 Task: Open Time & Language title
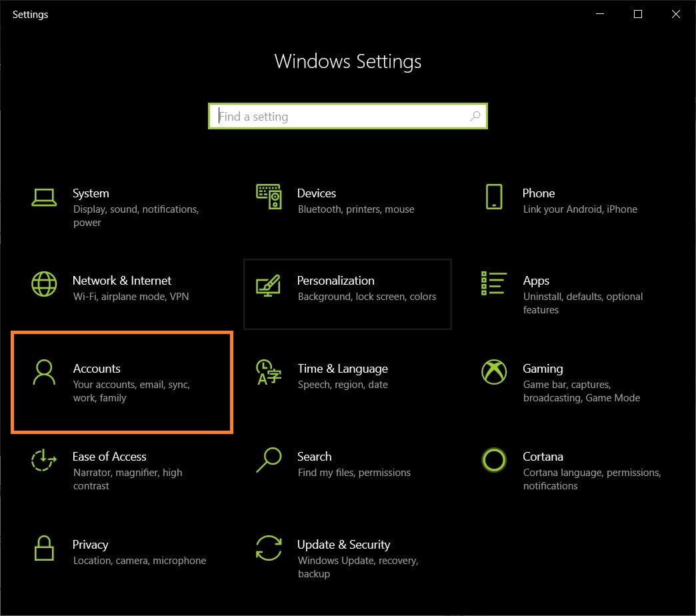(343, 369)
